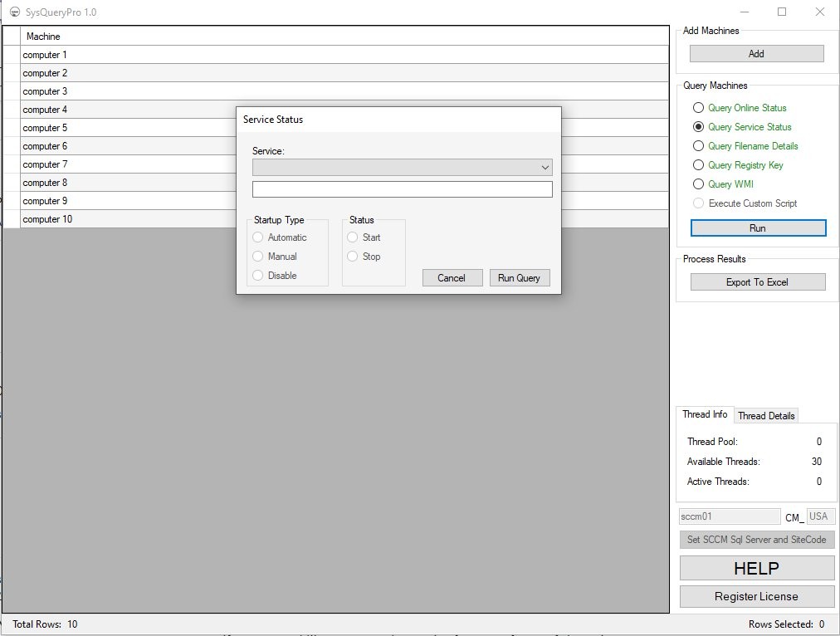Open the HELP button
The image size is (840, 636).
click(757, 568)
